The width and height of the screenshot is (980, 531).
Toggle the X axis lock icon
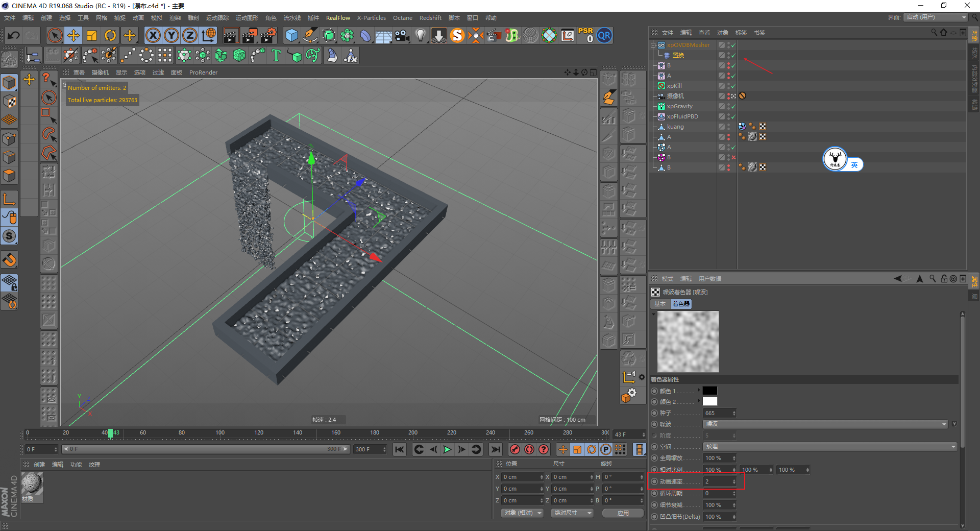(x=153, y=35)
